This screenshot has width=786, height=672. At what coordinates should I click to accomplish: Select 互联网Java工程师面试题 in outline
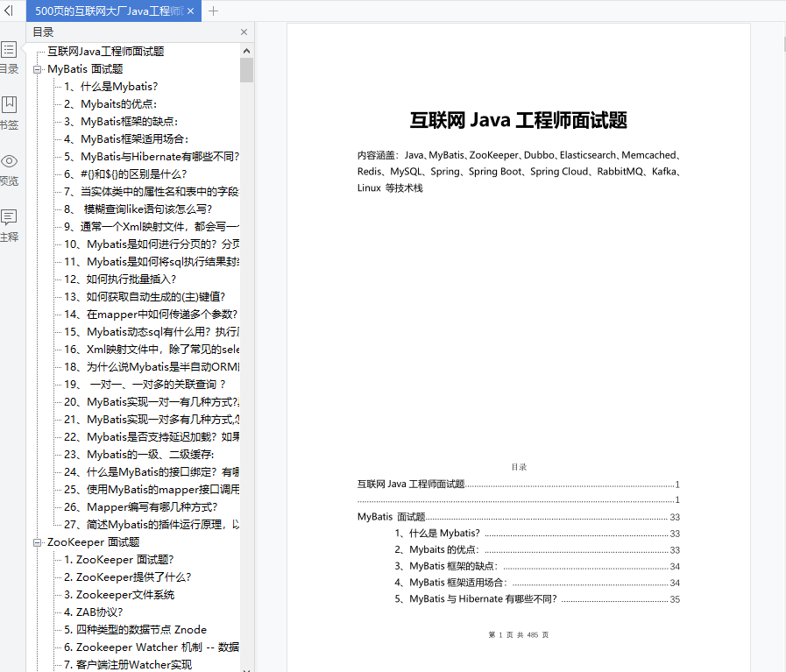coord(106,52)
